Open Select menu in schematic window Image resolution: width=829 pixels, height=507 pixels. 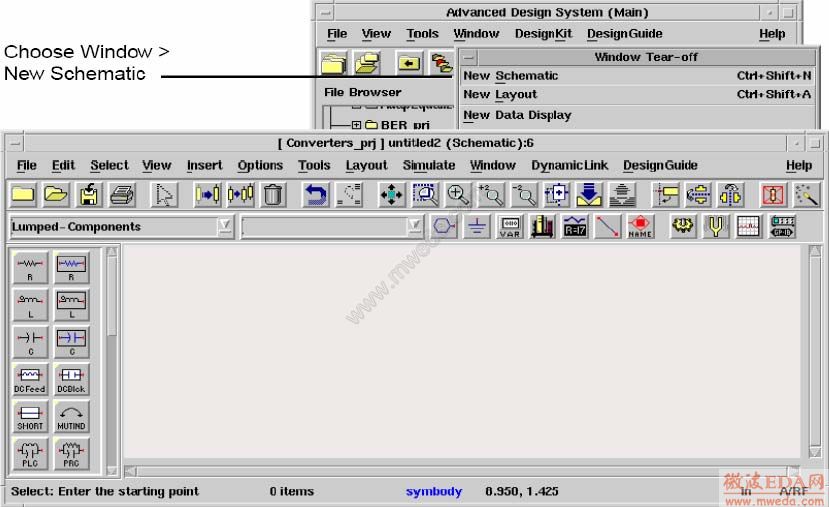coord(109,165)
